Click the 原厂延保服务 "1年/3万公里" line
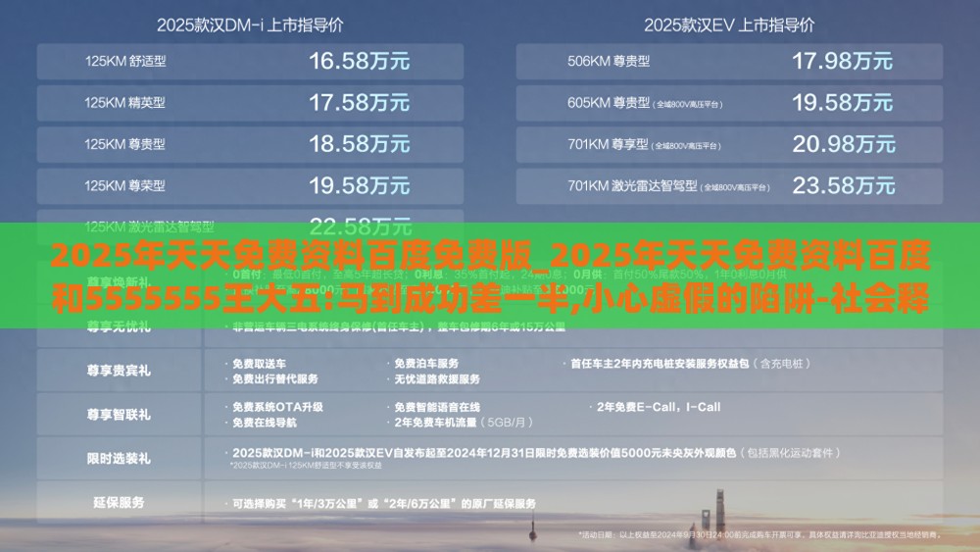 point(384,504)
